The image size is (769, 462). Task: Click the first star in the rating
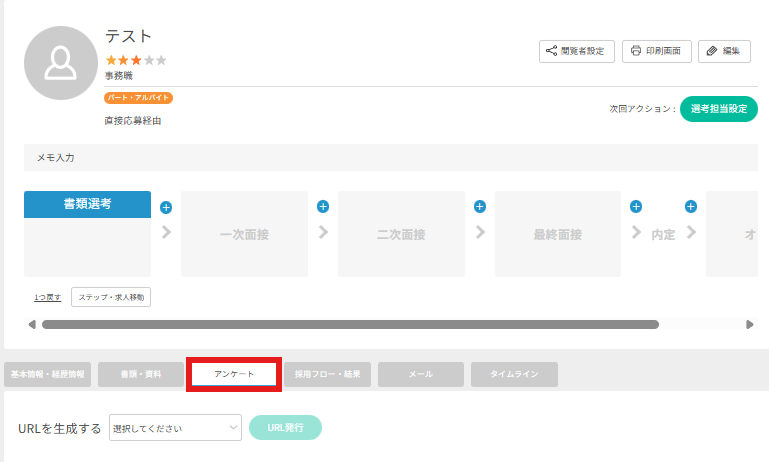coord(111,60)
